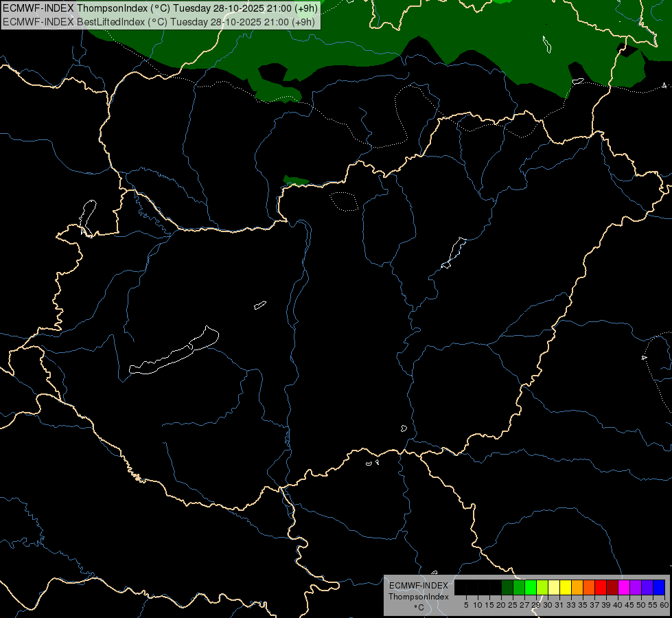
Task: Click the legend scale value 5
Action: point(466,605)
